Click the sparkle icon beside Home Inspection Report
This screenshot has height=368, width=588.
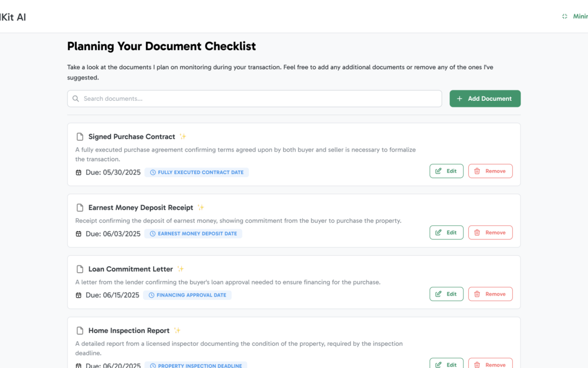(x=177, y=331)
